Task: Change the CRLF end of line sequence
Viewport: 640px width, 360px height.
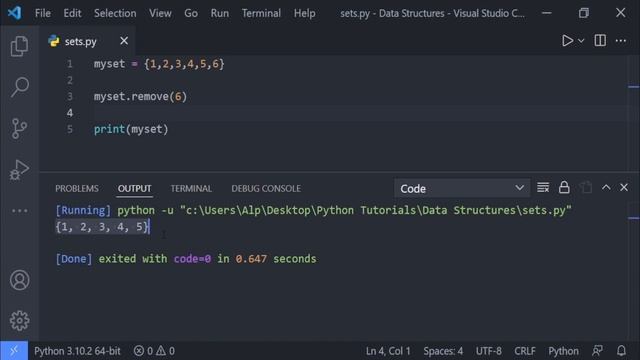Action: coord(524,351)
